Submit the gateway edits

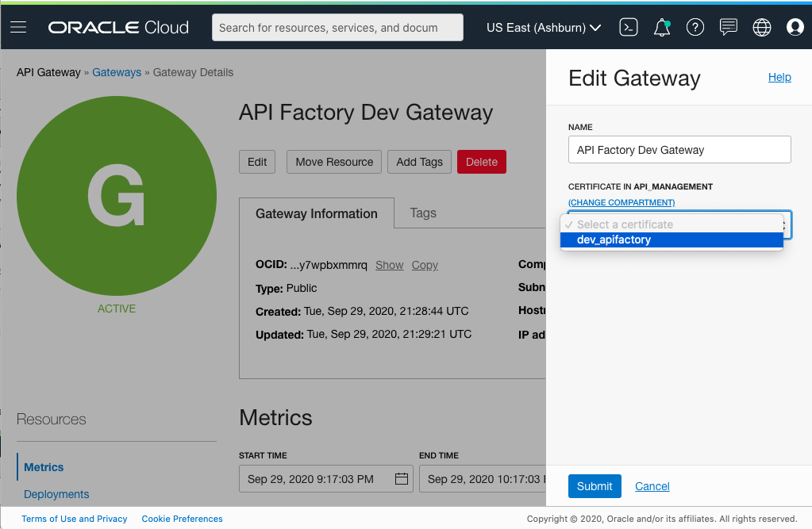595,486
